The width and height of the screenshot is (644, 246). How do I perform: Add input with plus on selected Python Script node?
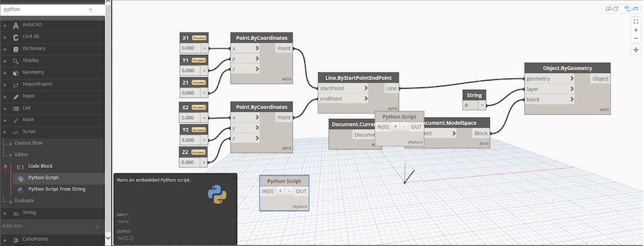[280, 191]
